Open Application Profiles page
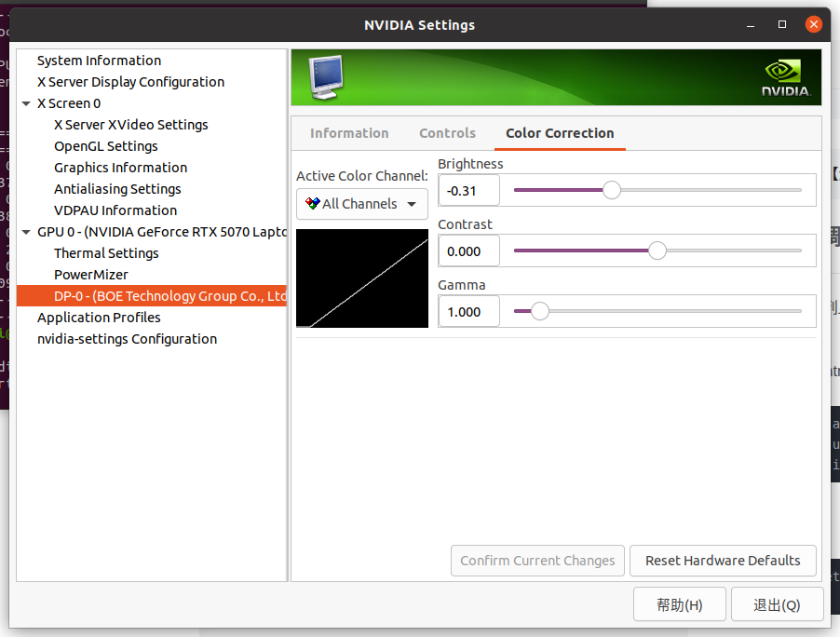 tap(99, 318)
